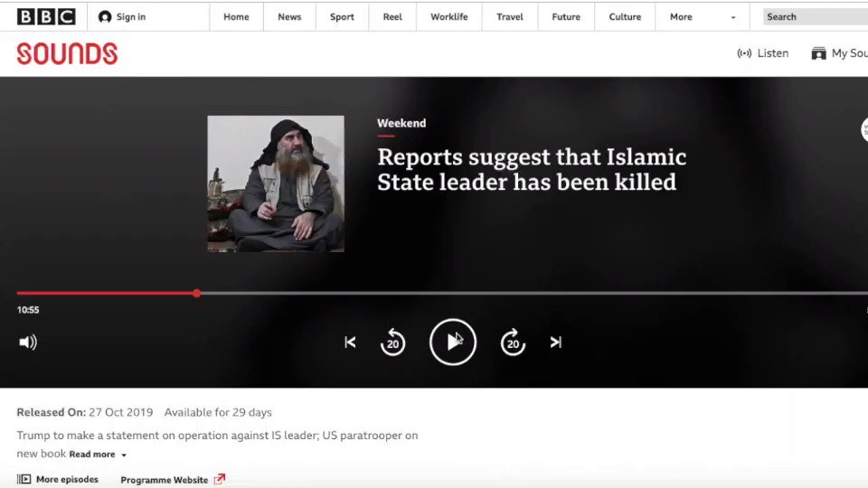This screenshot has width=868, height=488.
Task: Click the episode title headline
Action: coord(532,170)
